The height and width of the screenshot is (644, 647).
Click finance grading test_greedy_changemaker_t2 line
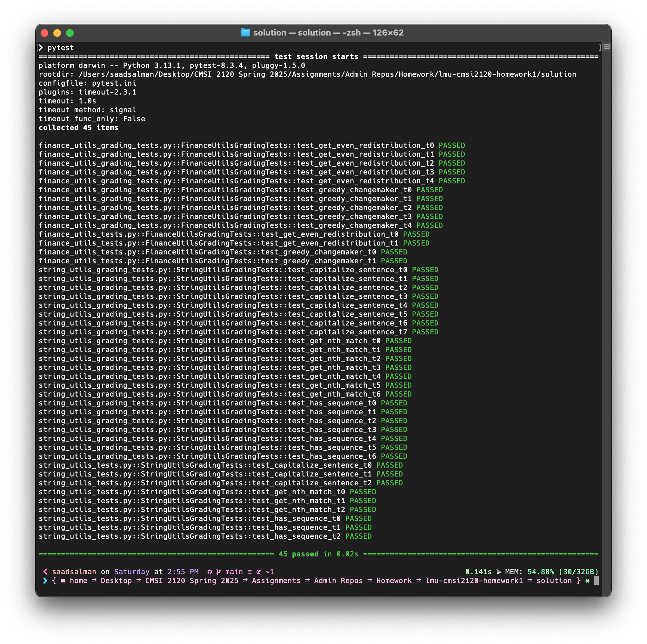[240, 207]
